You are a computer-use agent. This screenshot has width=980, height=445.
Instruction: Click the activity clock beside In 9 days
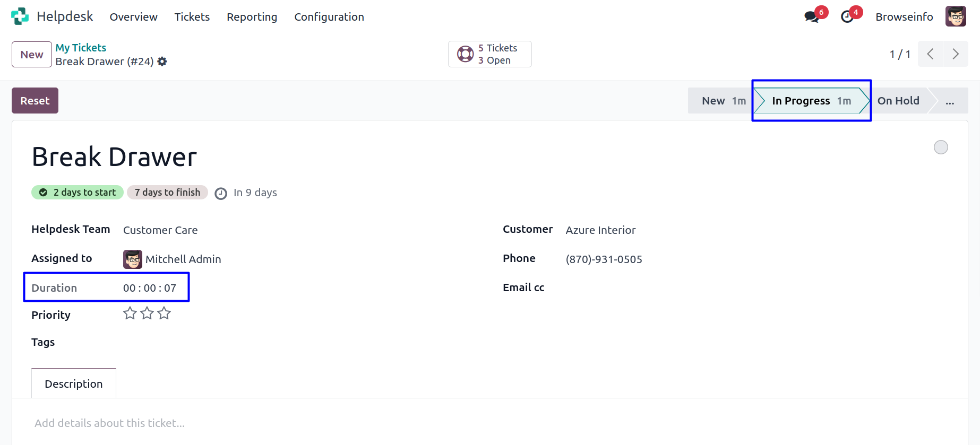pyautogui.click(x=221, y=194)
